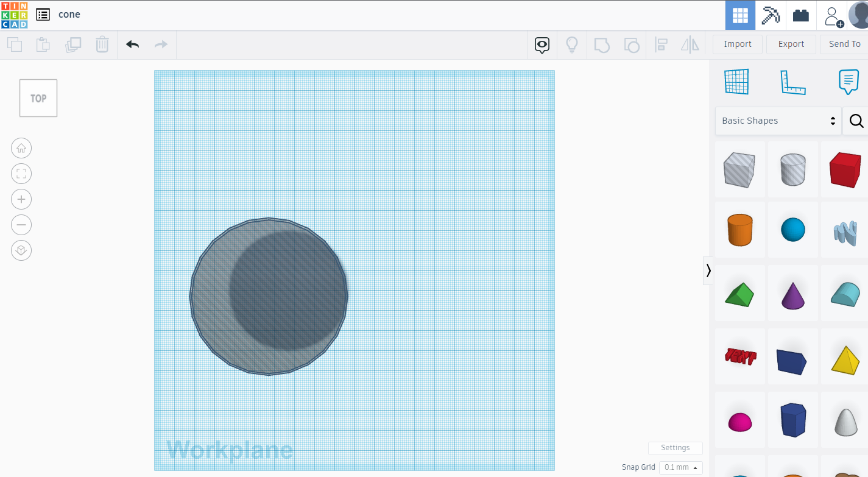Viewport: 868px width, 477px height.
Task: Open the Ruler tool
Action: (793, 81)
